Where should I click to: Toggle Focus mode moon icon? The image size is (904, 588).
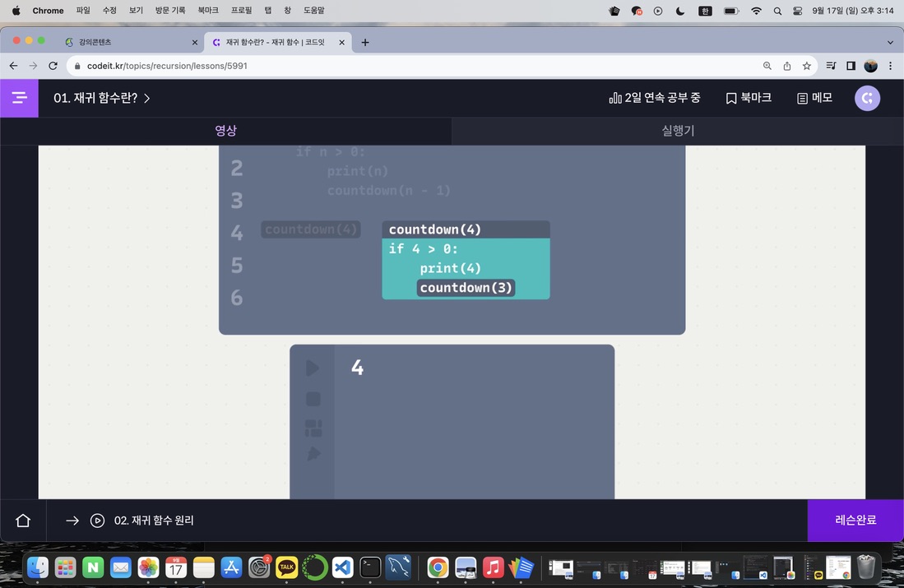[680, 11]
